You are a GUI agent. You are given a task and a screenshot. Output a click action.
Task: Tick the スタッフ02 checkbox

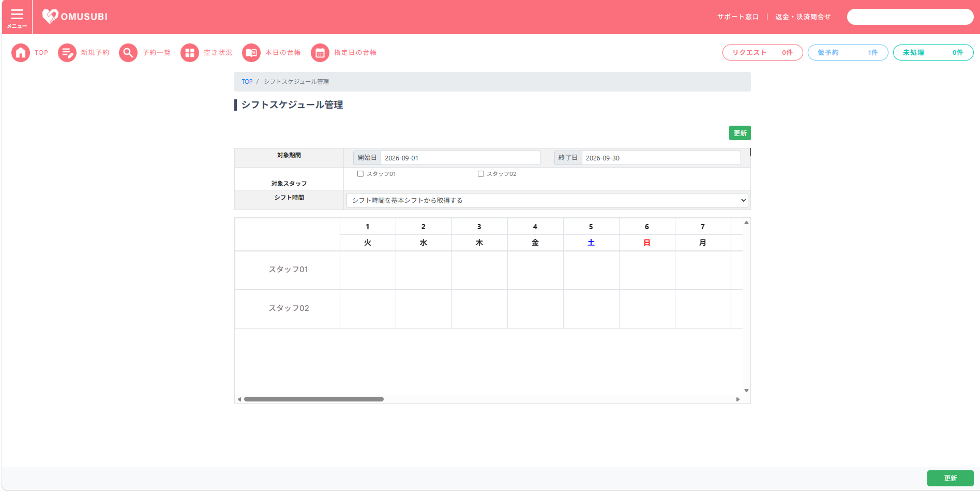(x=481, y=174)
